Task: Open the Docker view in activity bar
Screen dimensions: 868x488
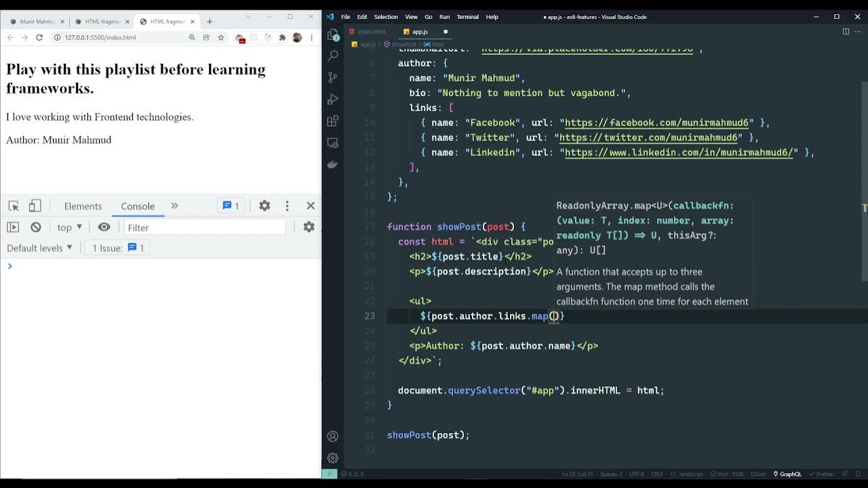Action: tap(333, 165)
